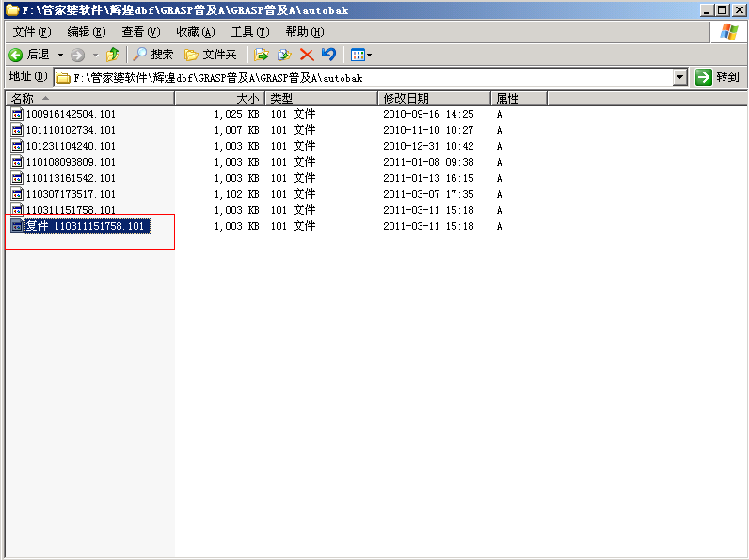Click the Move To folder icon

pos(262,55)
